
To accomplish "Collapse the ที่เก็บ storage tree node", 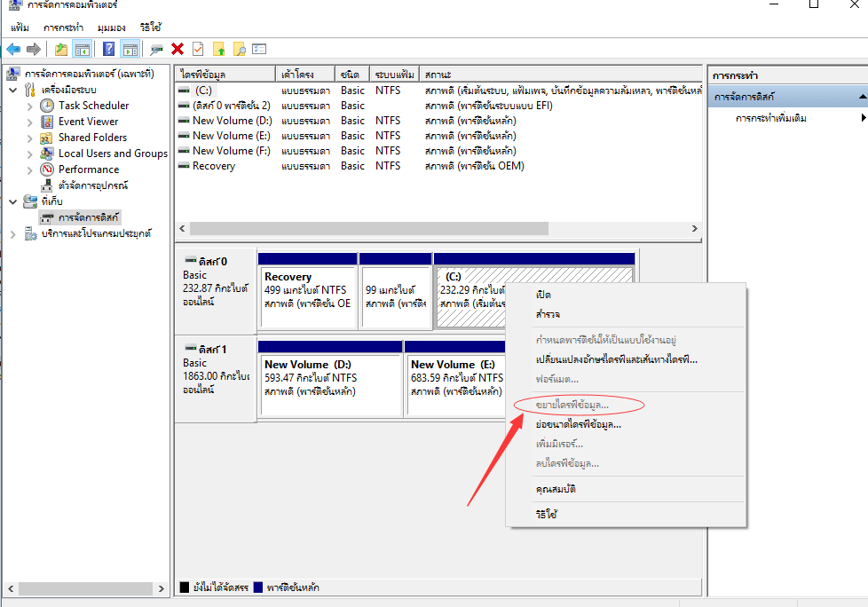I will 13,201.
